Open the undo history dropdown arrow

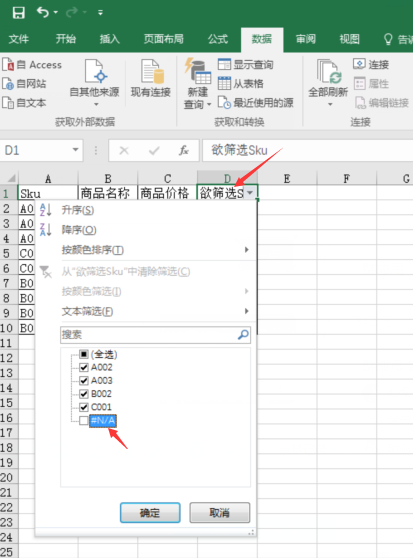56,13
